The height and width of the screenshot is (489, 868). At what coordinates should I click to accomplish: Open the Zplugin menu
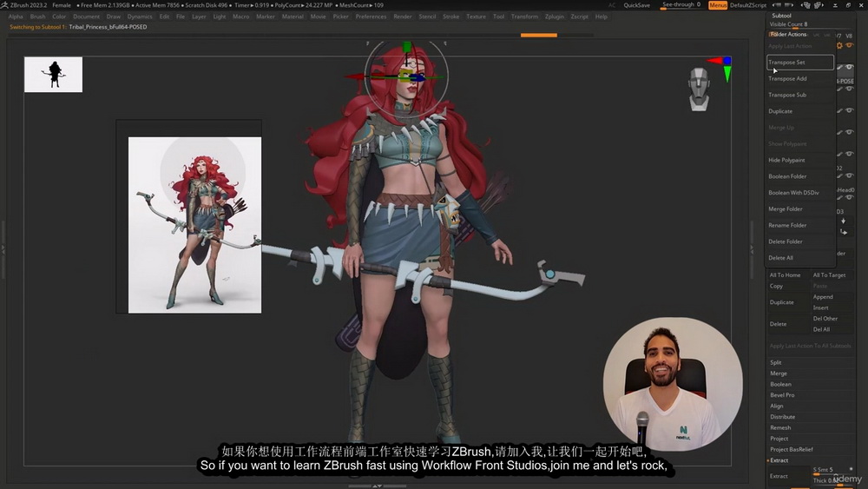pyautogui.click(x=554, y=17)
